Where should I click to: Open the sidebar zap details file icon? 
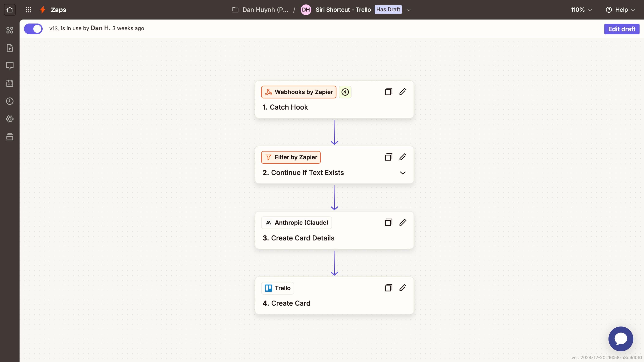tap(10, 48)
